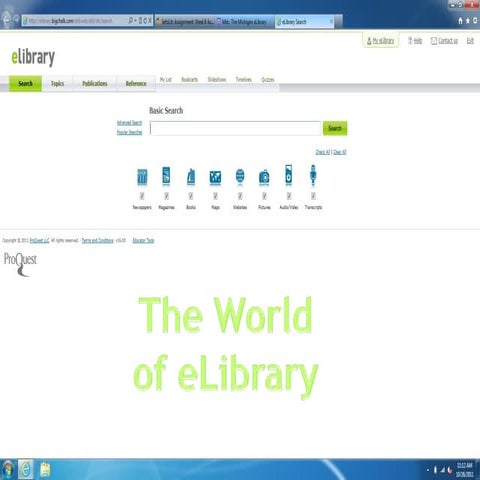
Task: Open the ProQuest LLC footer link
Action: (x=39, y=240)
